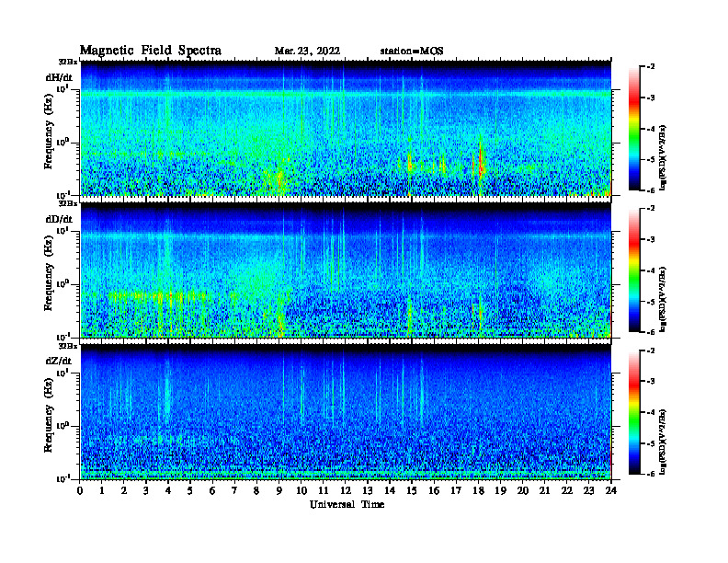Select the "dZ/dt" panel label

click(x=59, y=361)
